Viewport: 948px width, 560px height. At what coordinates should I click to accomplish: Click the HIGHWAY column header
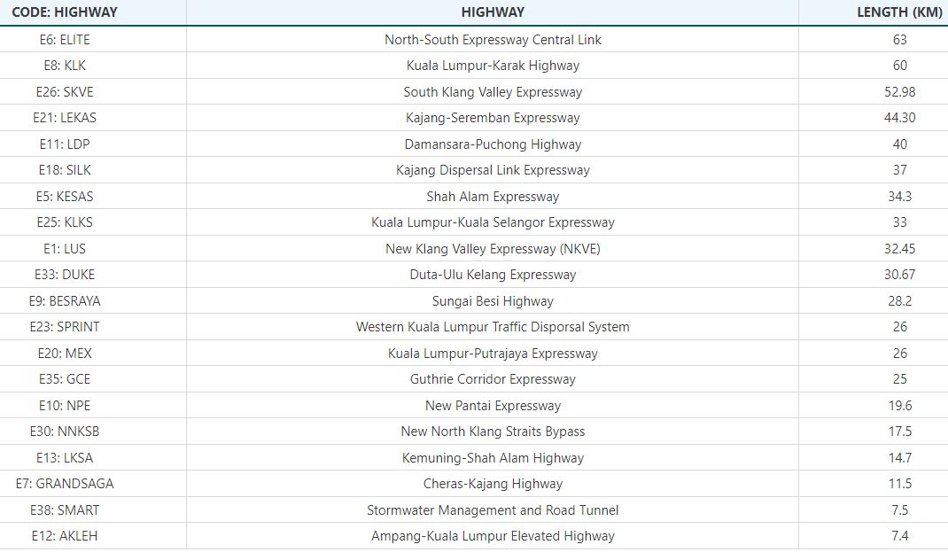click(493, 12)
